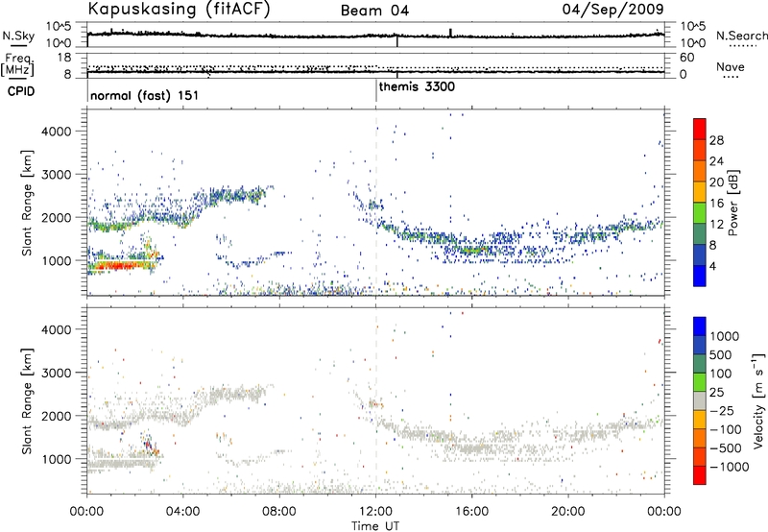
Task: Click the noise spike near 15:00 in N.Sky panel
Action: 450,33
